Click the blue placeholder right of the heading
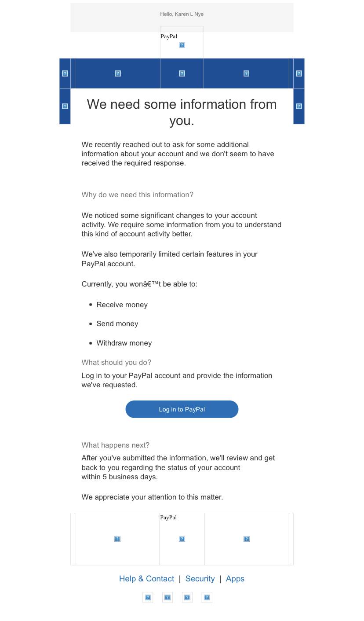 [299, 106]
